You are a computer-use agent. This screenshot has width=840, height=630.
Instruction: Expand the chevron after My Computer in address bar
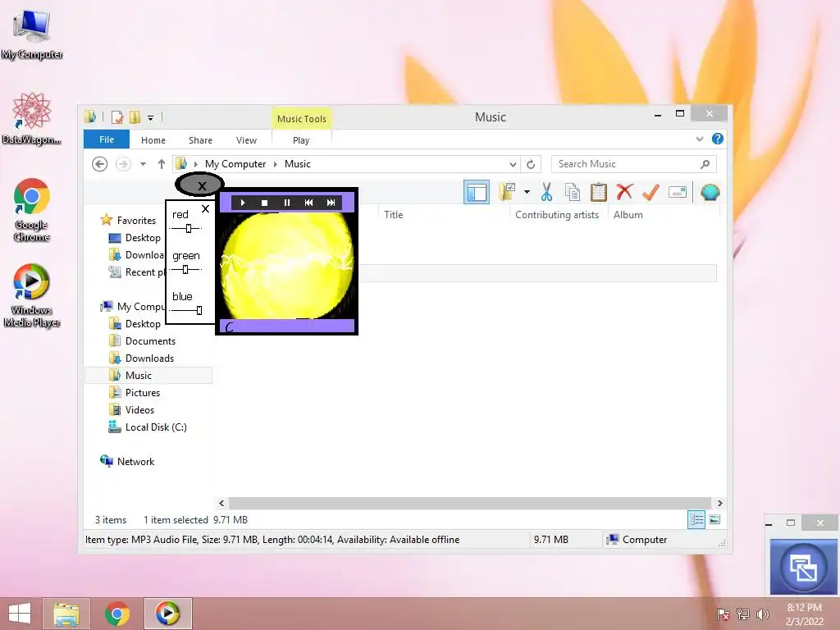pyautogui.click(x=276, y=164)
